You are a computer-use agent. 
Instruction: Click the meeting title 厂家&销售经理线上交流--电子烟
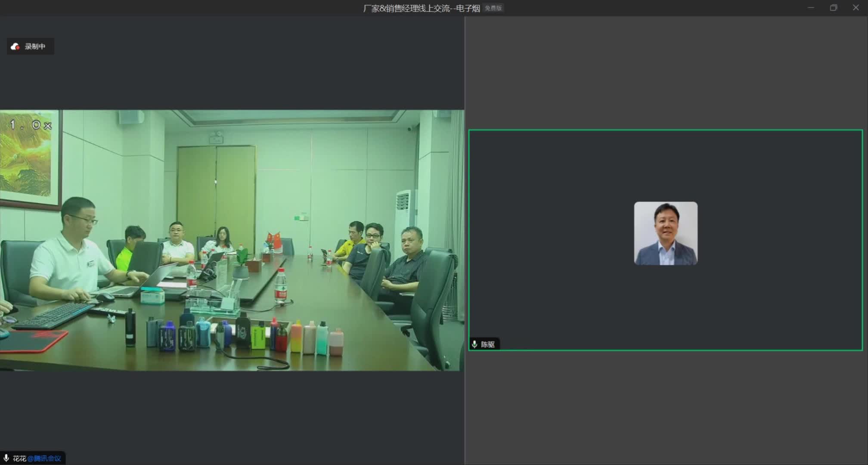[421, 8]
